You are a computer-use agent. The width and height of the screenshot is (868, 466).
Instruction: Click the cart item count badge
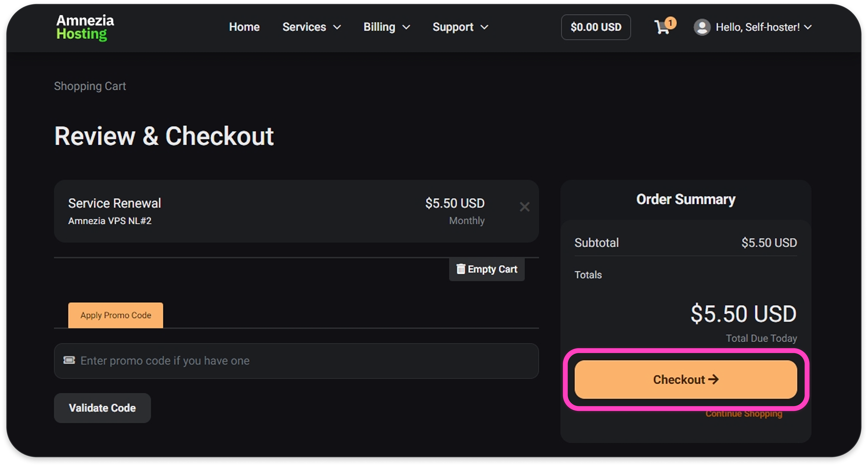pyautogui.click(x=671, y=23)
